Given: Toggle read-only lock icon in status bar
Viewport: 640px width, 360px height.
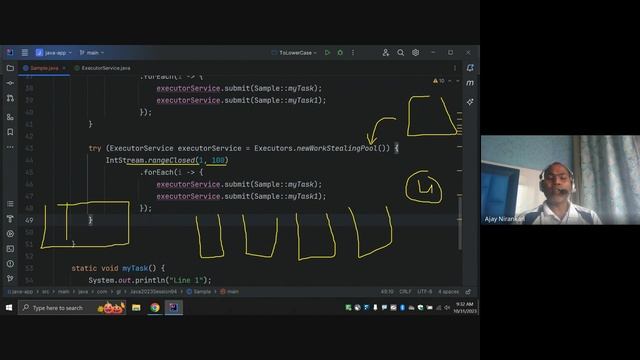Looking at the screenshot, I should coord(468,292).
